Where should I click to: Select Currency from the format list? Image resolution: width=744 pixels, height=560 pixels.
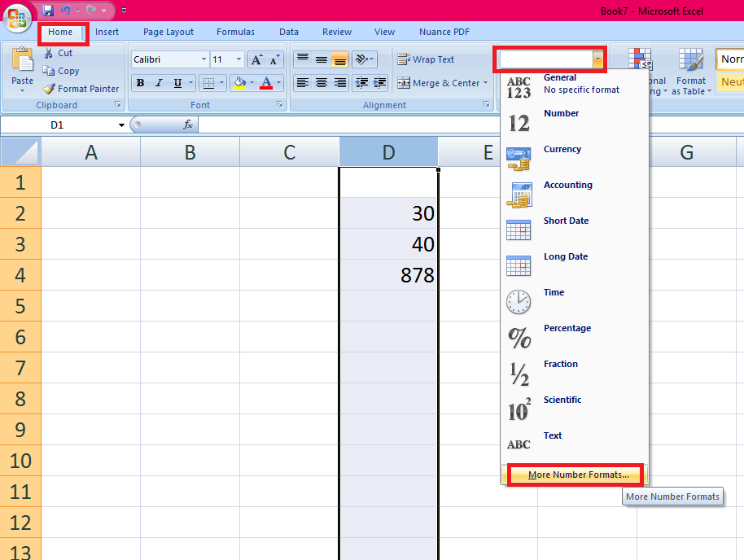point(563,149)
